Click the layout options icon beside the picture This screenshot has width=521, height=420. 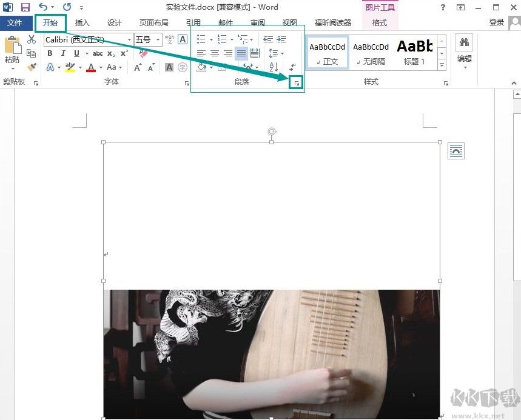[455, 151]
